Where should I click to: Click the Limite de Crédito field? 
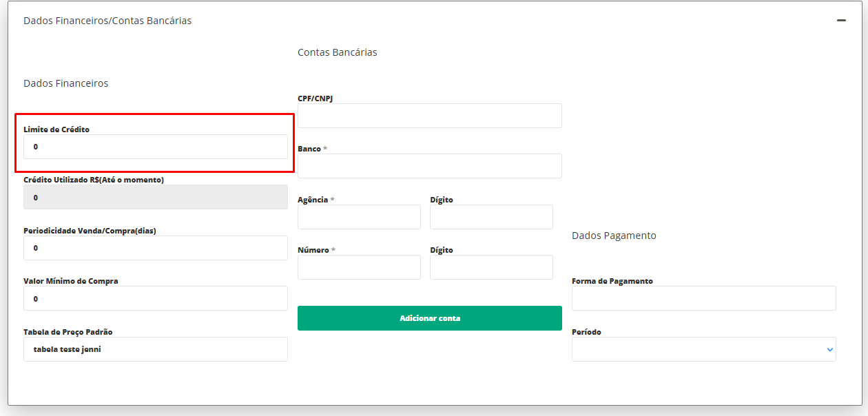pyautogui.click(x=155, y=147)
